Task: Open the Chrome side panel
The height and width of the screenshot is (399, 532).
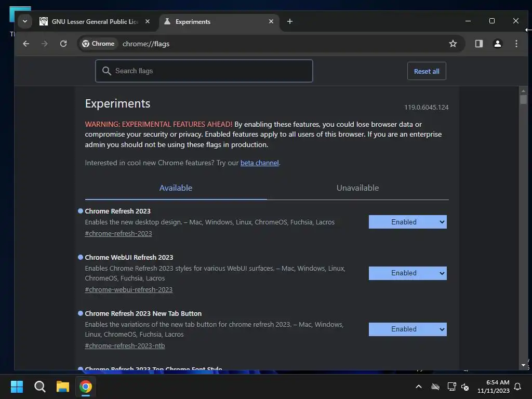Action: [x=478, y=44]
